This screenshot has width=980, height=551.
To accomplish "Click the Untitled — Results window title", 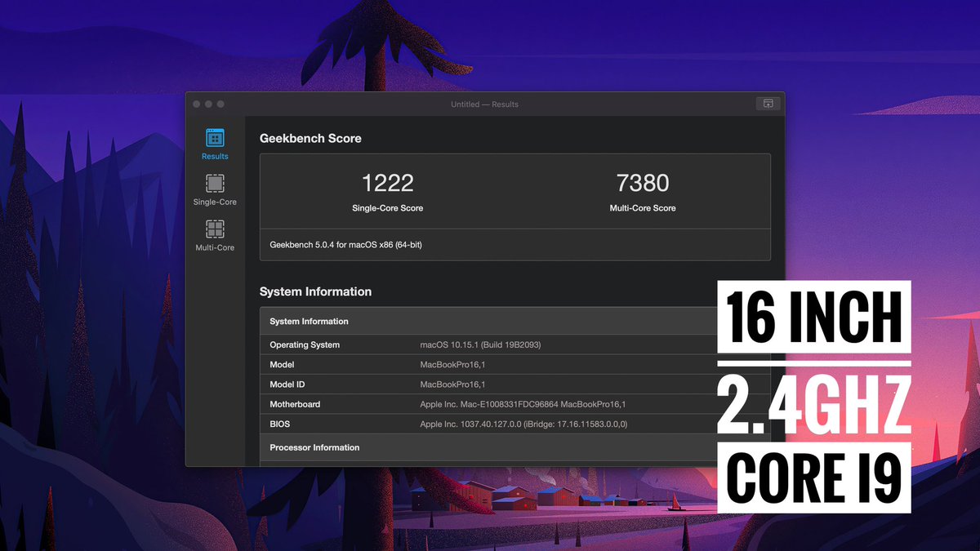I will tap(484, 104).
